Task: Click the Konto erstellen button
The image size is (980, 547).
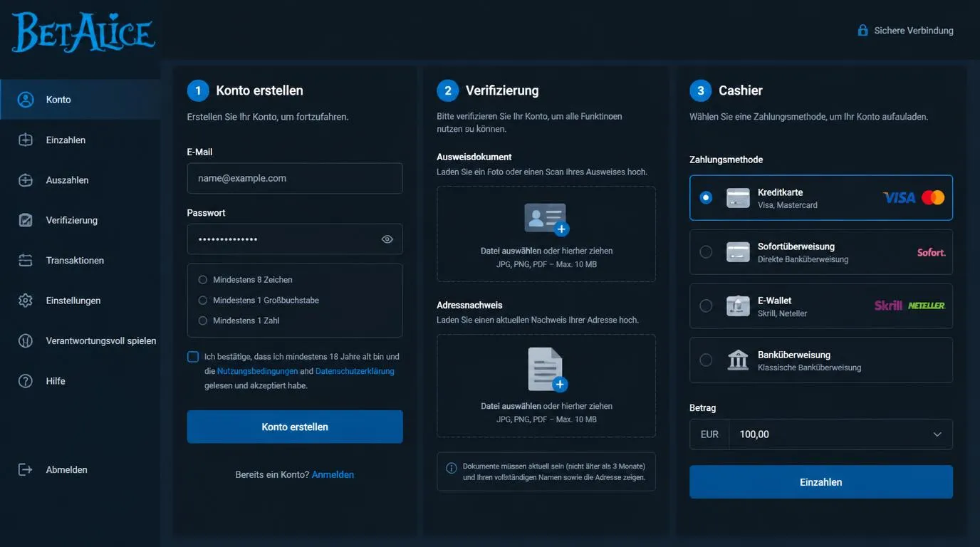Action: tap(295, 427)
